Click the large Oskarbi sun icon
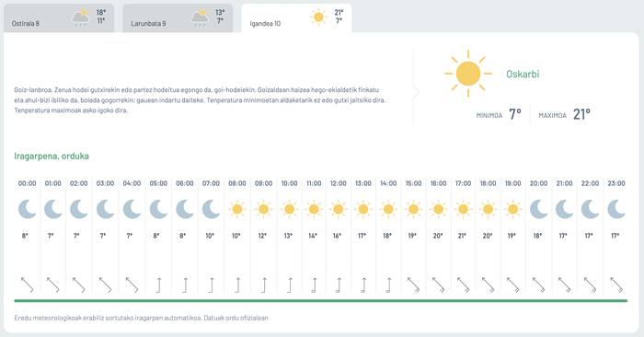Screen dimensions: 644x337 tap(468, 74)
